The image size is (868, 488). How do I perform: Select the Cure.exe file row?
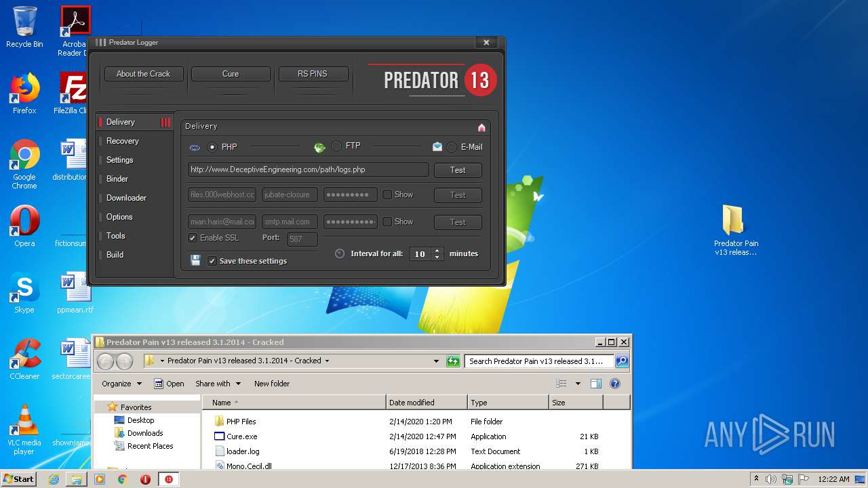pyautogui.click(x=416, y=436)
